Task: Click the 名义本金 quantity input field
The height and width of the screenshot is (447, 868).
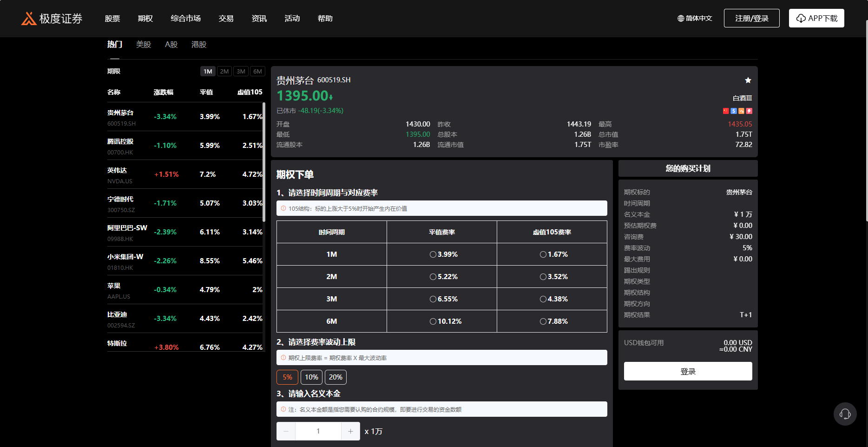Action: pos(318,431)
